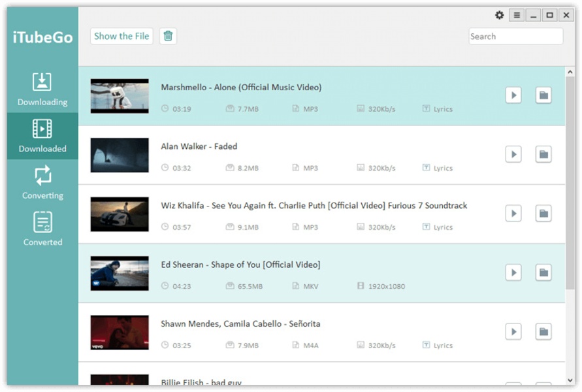Click the Show the File button
Image resolution: width=582 pixels, height=392 pixels.
[121, 36]
